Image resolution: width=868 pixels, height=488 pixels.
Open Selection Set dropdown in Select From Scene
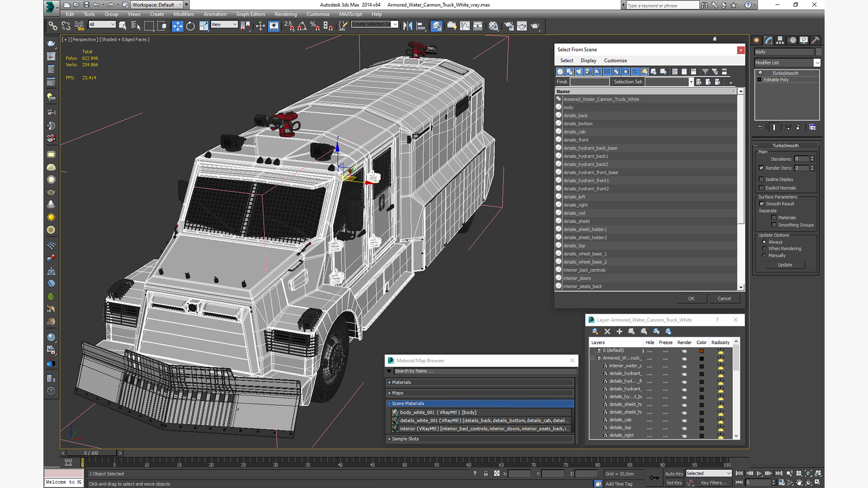[x=691, y=82]
